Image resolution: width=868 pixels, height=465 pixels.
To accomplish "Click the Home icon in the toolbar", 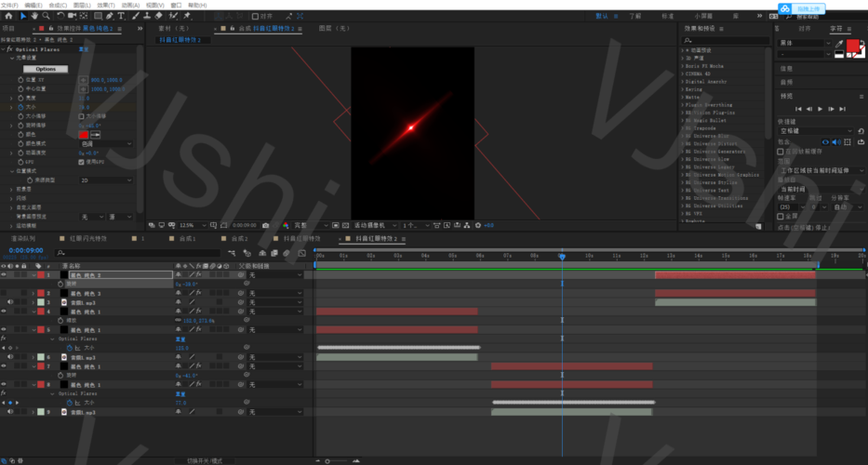I will (x=8, y=16).
